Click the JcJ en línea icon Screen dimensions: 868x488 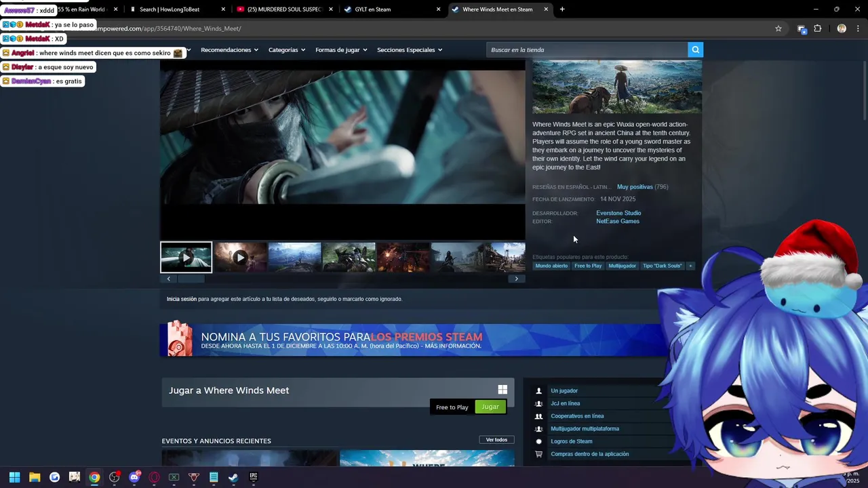tap(539, 403)
